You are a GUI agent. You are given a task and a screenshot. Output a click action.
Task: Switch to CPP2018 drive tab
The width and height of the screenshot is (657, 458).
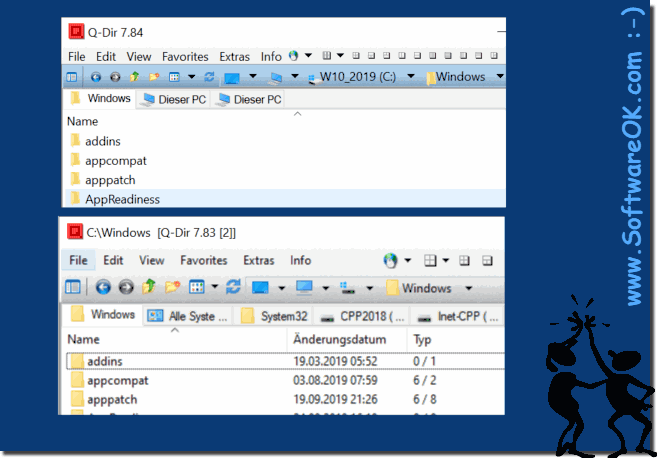(362, 316)
